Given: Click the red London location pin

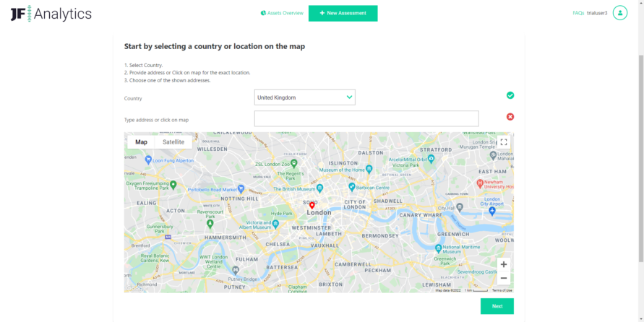Looking at the screenshot, I should pos(312,206).
